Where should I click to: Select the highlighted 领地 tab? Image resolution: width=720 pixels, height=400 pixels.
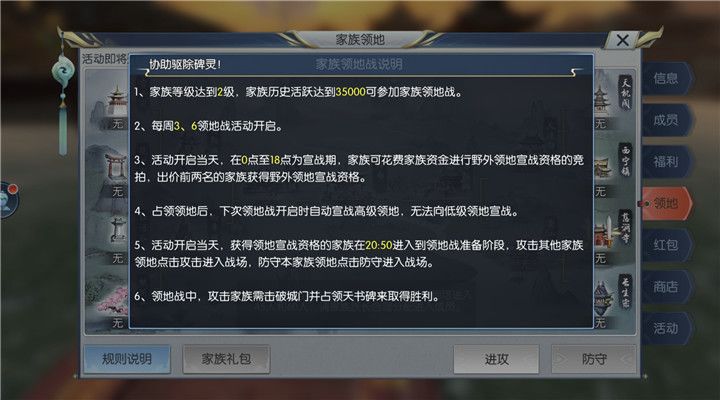[665, 203]
